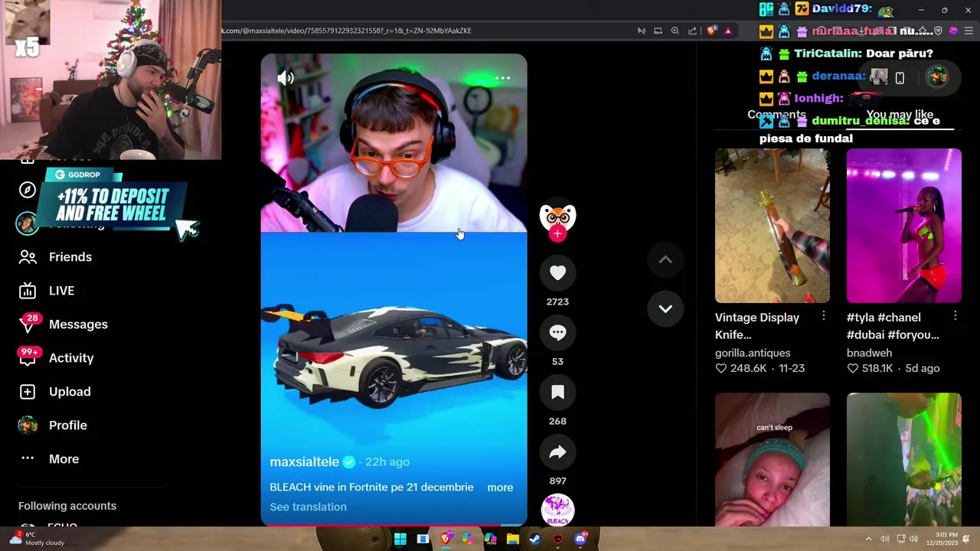Open comments via the speech bubble icon
This screenshot has width=980, height=551.
coord(557,333)
